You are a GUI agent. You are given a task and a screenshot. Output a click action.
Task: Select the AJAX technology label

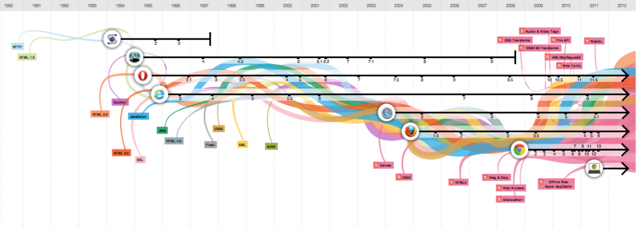click(x=271, y=146)
